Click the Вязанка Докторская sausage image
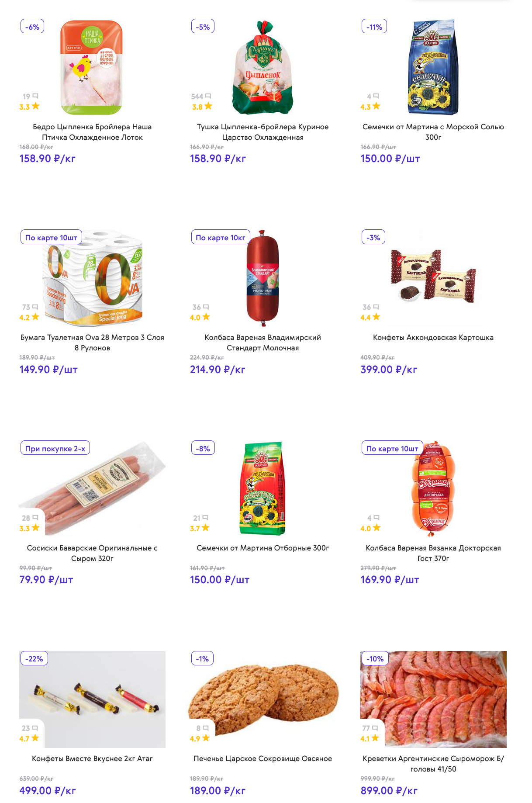This screenshot has height=803, width=532. (433, 489)
